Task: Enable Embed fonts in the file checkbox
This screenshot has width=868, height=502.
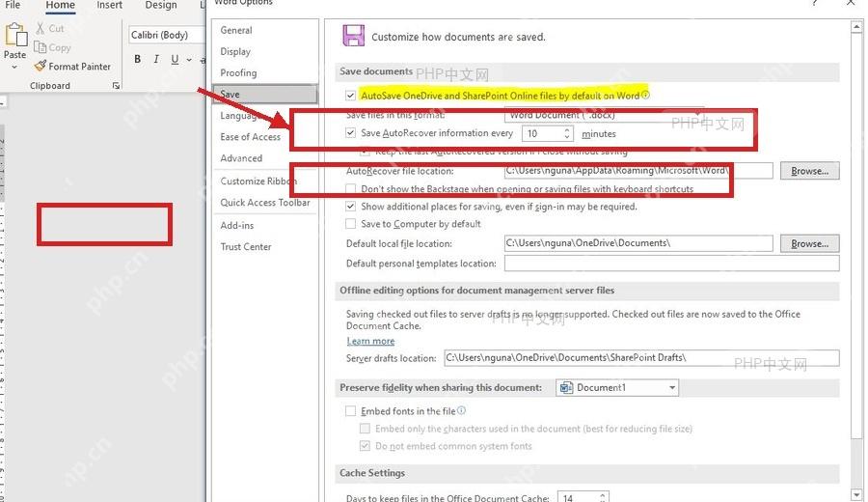Action: 350,411
